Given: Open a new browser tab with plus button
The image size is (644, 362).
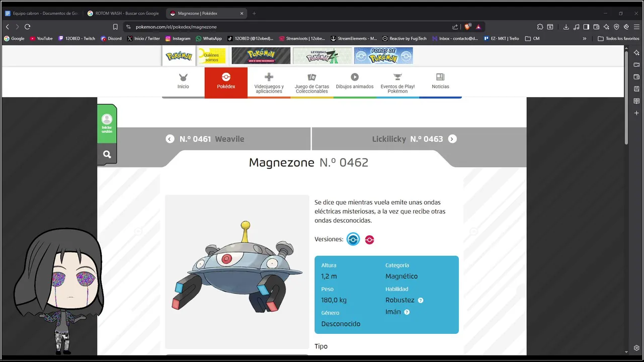Looking at the screenshot, I should coord(254,13).
